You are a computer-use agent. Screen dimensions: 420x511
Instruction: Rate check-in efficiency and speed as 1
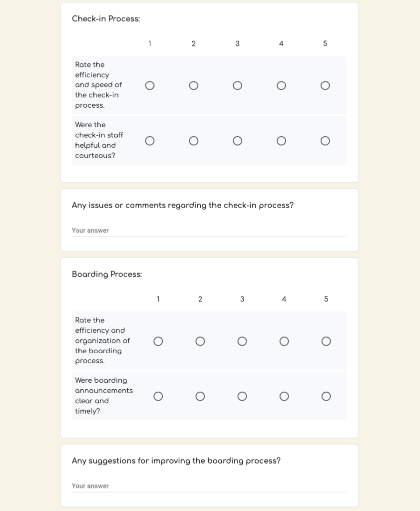click(150, 86)
